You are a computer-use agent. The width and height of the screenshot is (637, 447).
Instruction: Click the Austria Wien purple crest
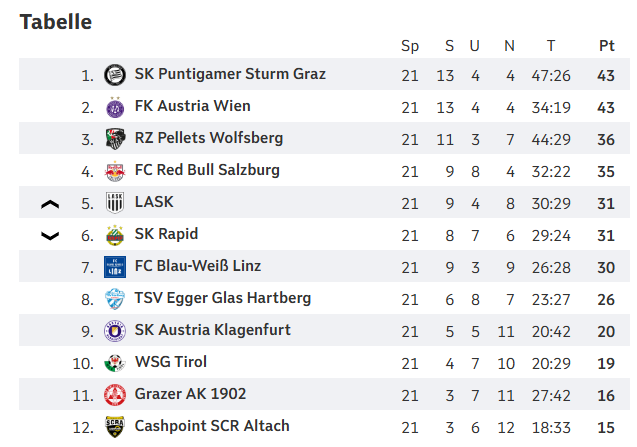(115, 107)
